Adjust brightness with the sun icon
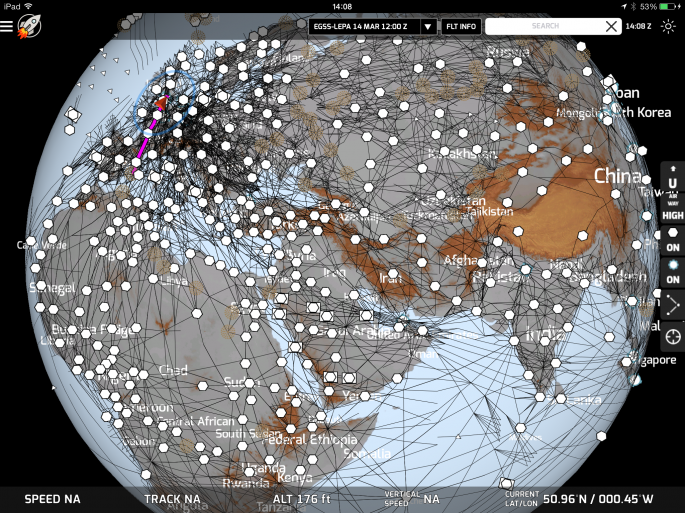Image resolution: width=685 pixels, height=513 pixels. coord(668,27)
